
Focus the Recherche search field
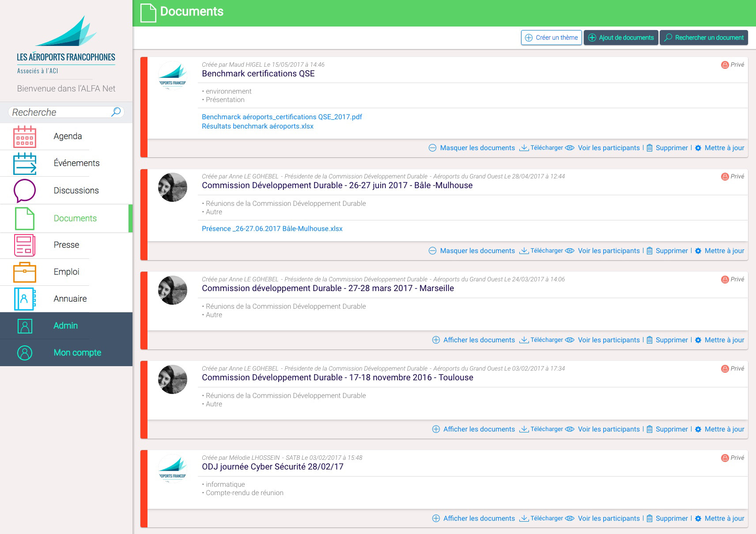click(x=66, y=112)
